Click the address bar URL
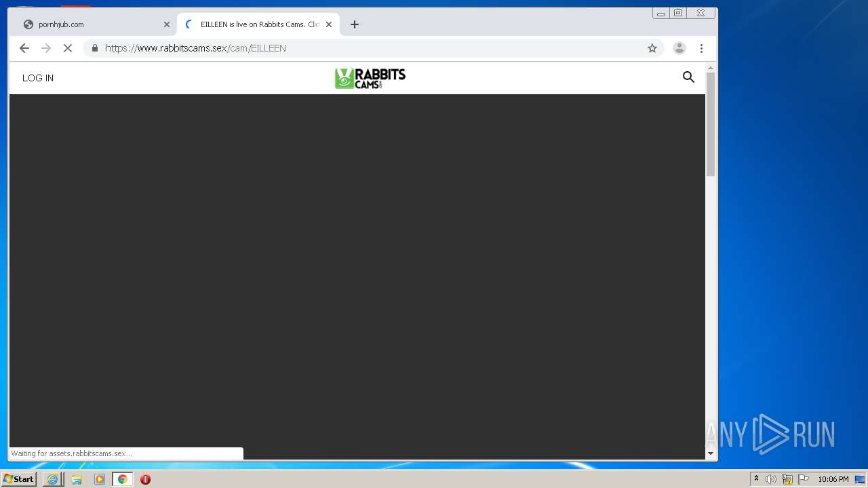868x488 pixels. 195,48
